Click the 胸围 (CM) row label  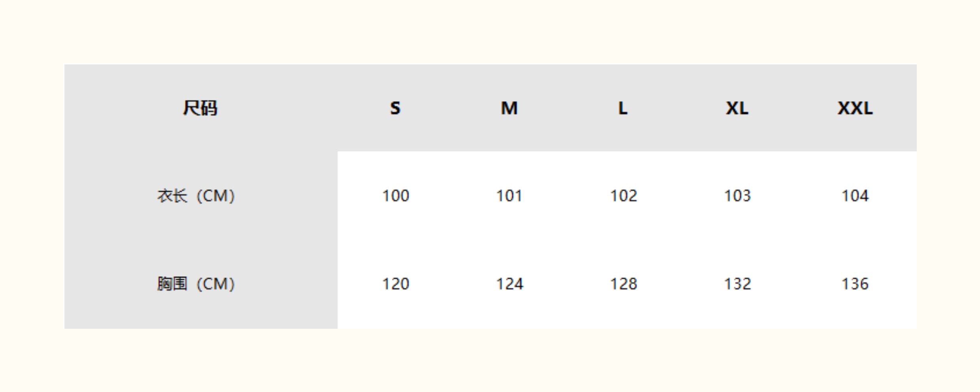tap(196, 284)
